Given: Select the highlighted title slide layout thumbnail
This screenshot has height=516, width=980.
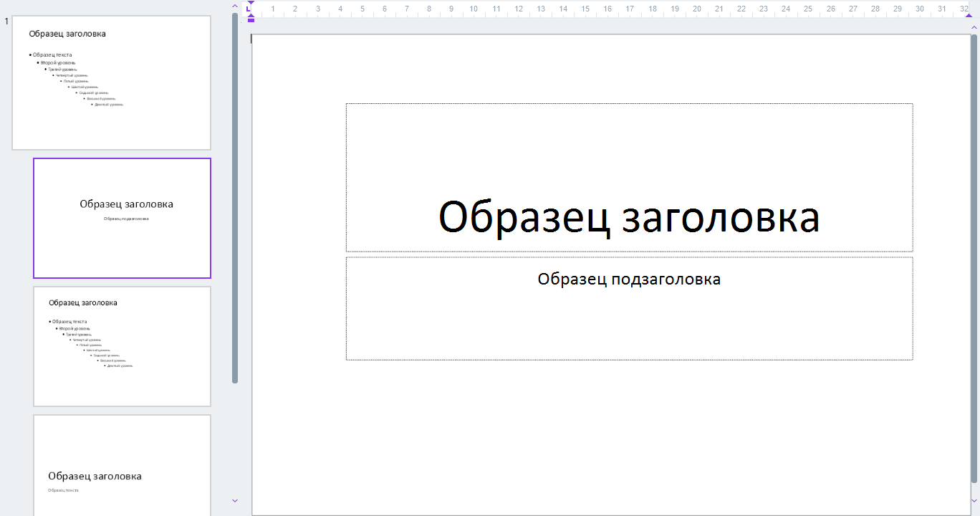Looking at the screenshot, I should pyautogui.click(x=122, y=217).
